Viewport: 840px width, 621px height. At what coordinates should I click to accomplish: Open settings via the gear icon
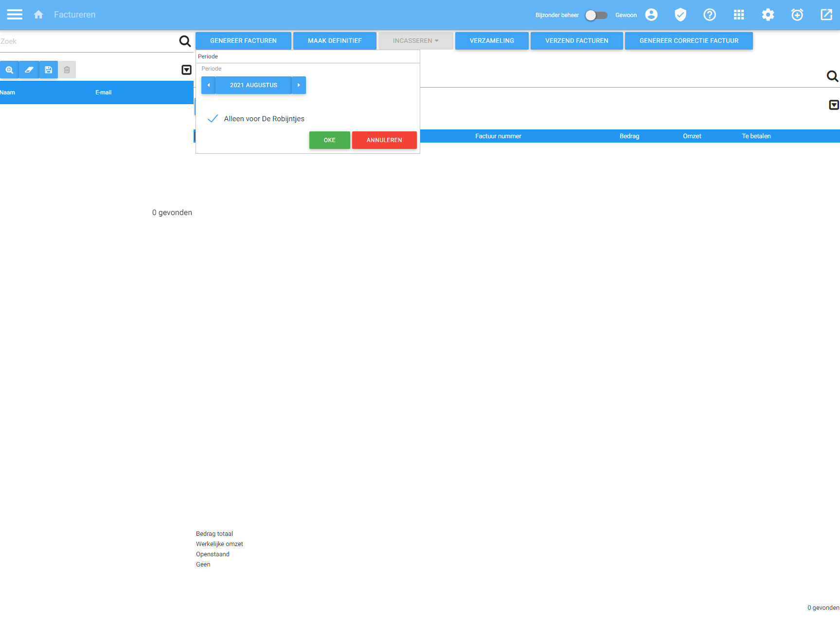768,15
